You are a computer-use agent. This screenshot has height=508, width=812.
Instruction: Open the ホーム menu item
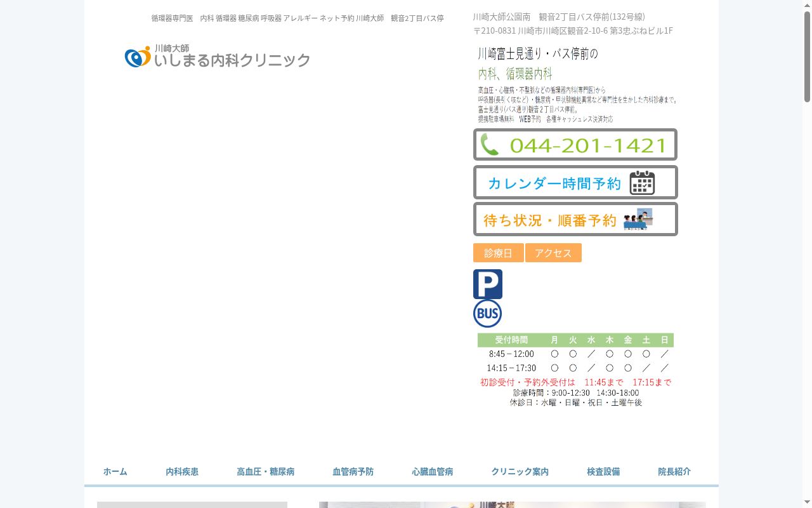(x=115, y=471)
